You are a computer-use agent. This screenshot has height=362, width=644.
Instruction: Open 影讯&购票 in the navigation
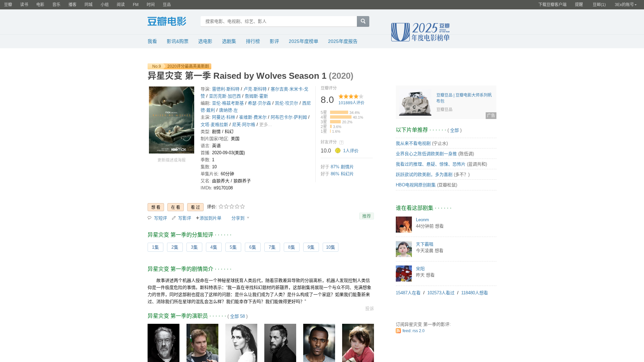click(177, 41)
